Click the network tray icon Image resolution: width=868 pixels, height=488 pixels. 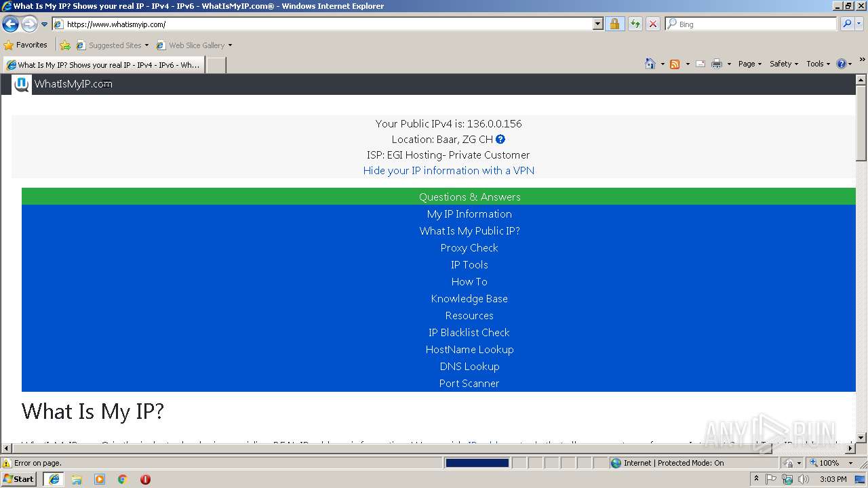pos(787,479)
